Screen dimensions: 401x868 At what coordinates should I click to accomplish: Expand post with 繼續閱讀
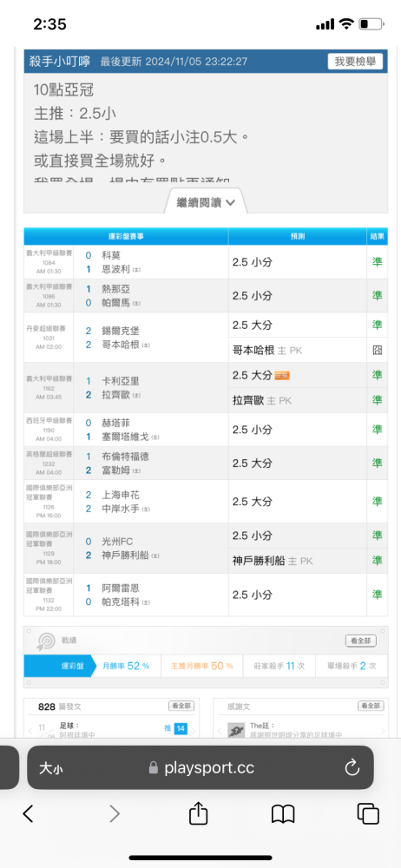point(206,202)
